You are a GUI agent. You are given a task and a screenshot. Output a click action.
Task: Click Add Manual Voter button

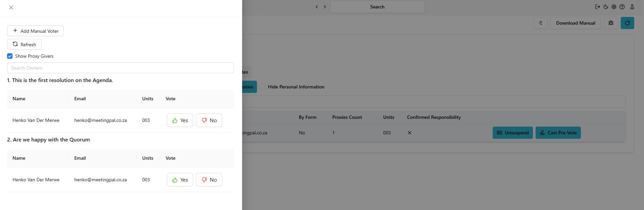(35, 31)
